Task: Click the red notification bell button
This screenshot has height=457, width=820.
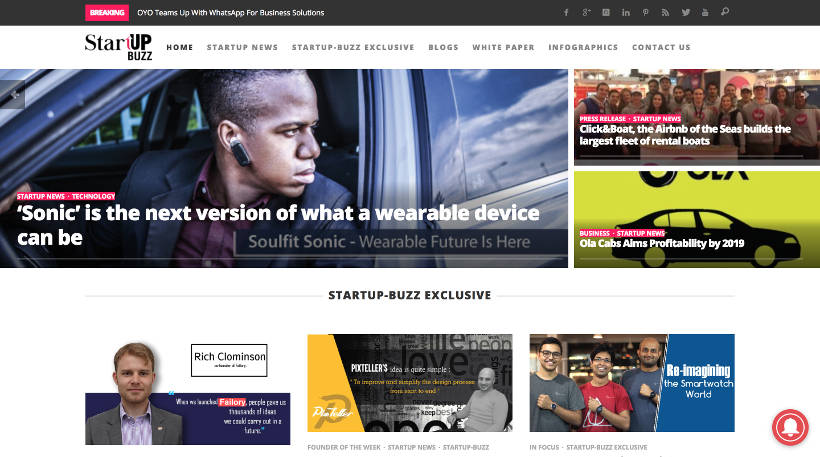Action: [x=790, y=427]
